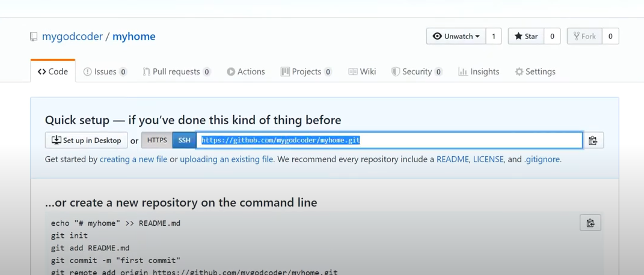Image resolution: width=644 pixels, height=275 pixels.
Task: View the Insights tab
Action: click(x=479, y=71)
